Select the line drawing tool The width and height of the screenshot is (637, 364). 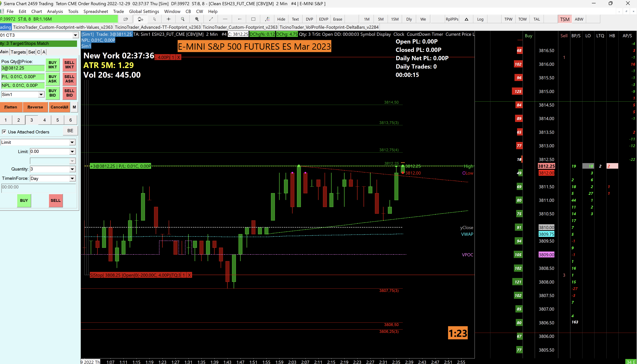click(211, 19)
